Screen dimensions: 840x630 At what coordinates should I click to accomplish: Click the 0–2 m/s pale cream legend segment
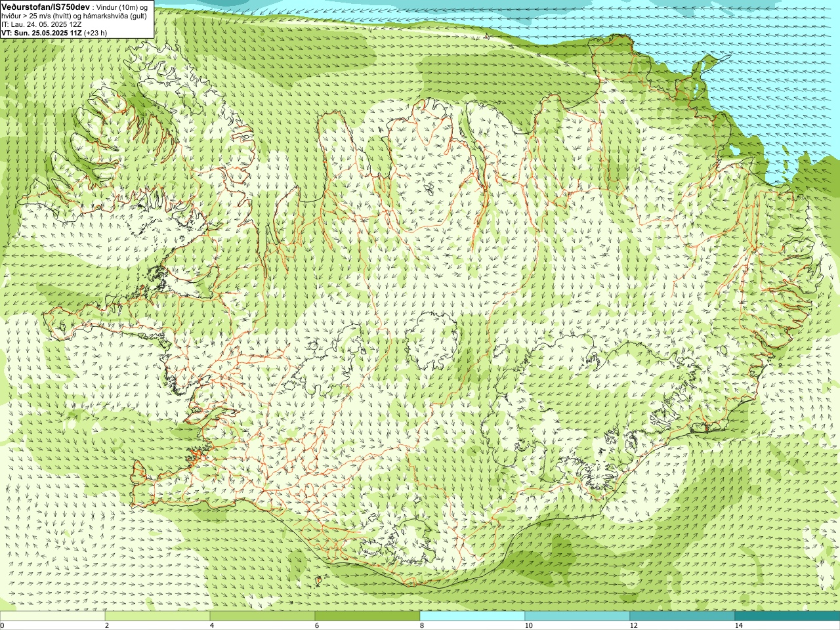[52, 616]
